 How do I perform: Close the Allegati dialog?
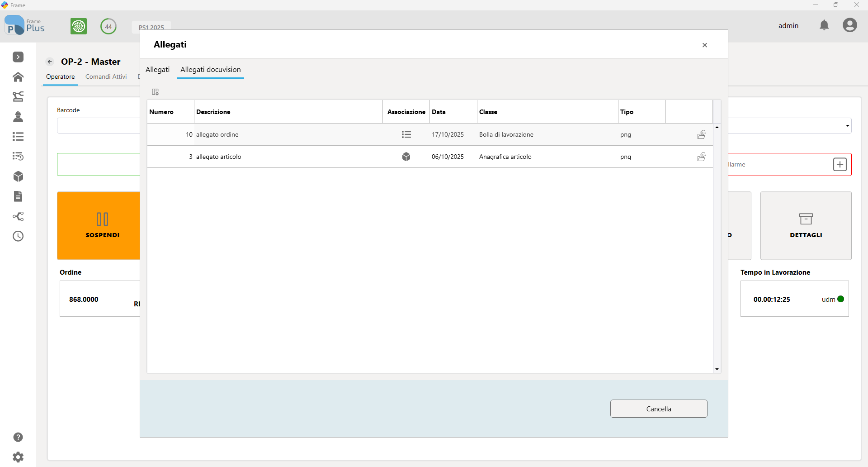(x=705, y=45)
